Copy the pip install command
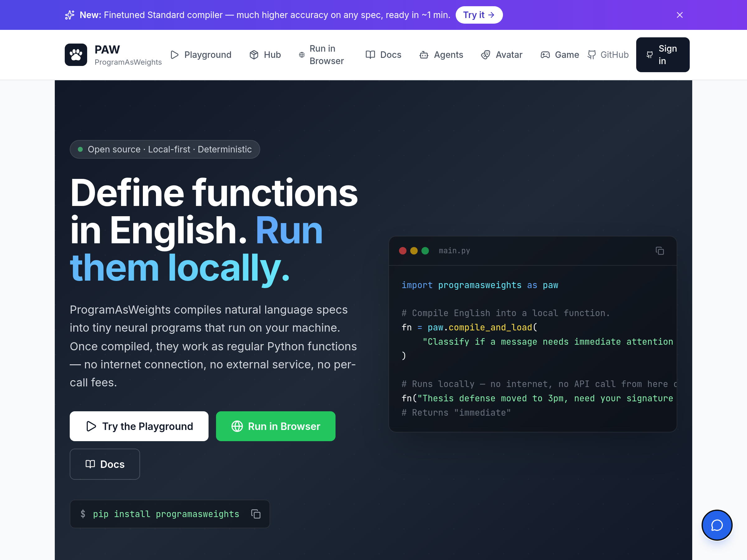The width and height of the screenshot is (747, 560). (x=256, y=514)
